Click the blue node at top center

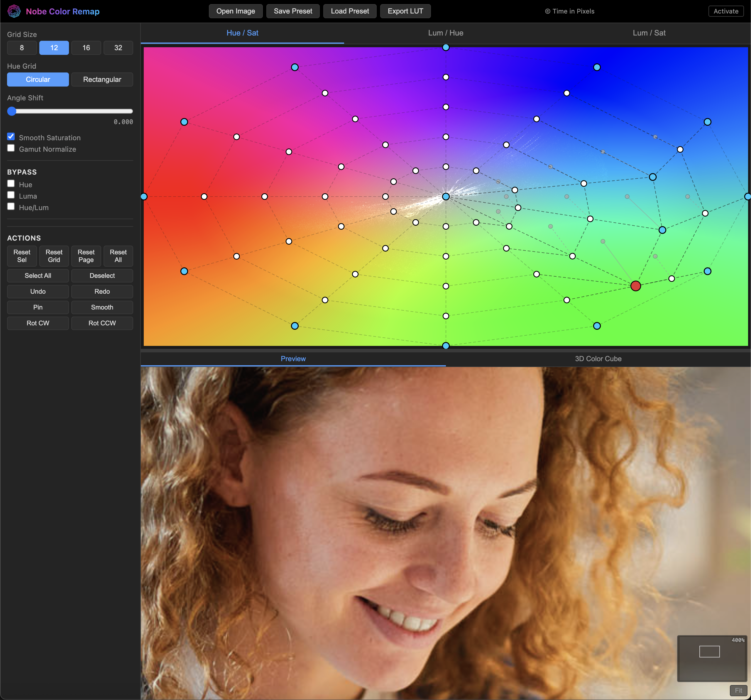coord(446,47)
